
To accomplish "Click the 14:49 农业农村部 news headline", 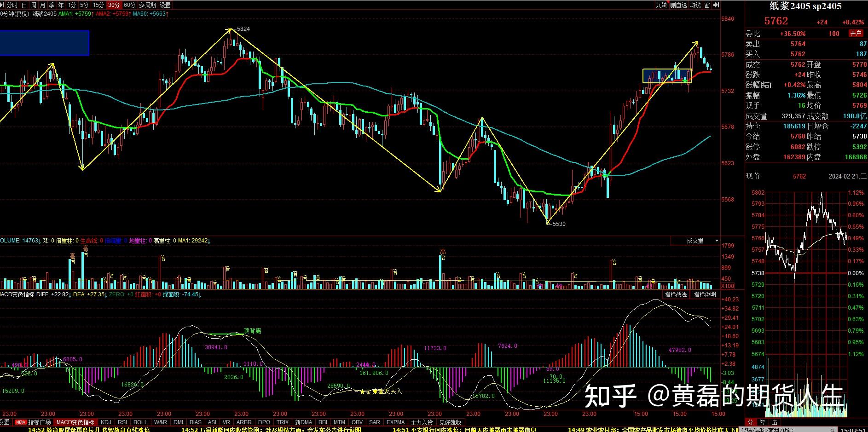I will point(653,429).
